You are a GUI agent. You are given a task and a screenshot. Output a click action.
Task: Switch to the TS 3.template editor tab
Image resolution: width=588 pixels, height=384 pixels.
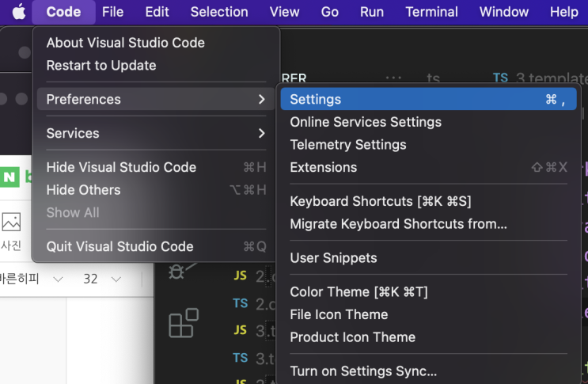[x=539, y=78]
